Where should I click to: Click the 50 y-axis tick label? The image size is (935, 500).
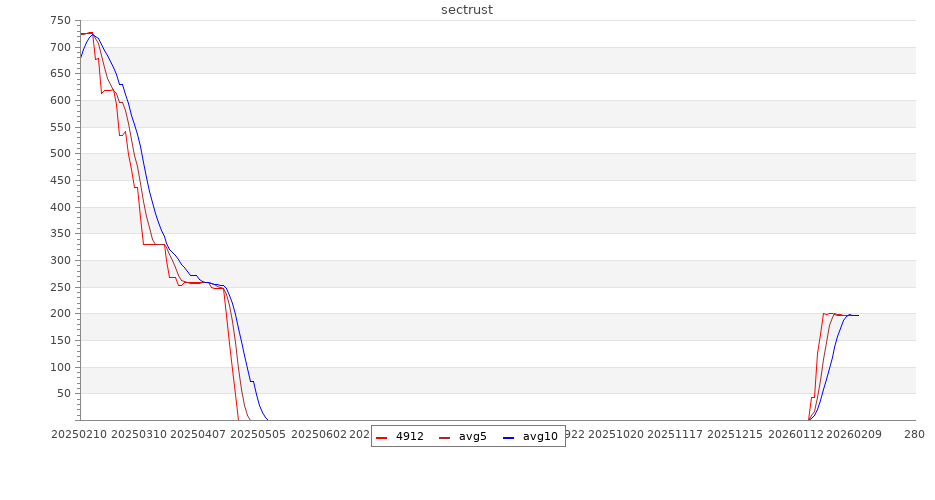[62, 394]
